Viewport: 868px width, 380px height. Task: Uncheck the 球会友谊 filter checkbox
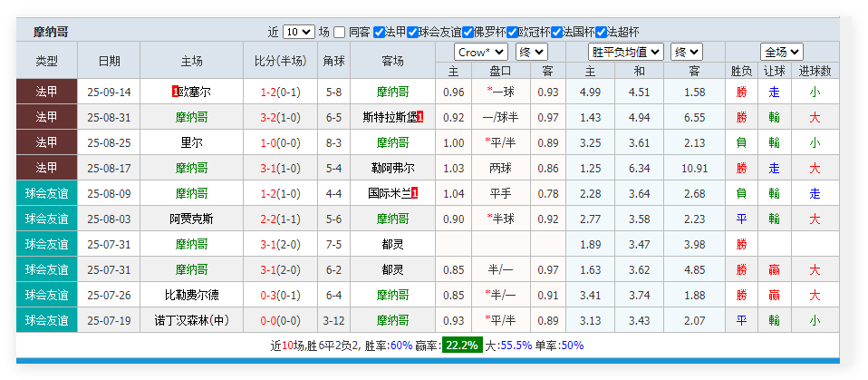tap(412, 32)
